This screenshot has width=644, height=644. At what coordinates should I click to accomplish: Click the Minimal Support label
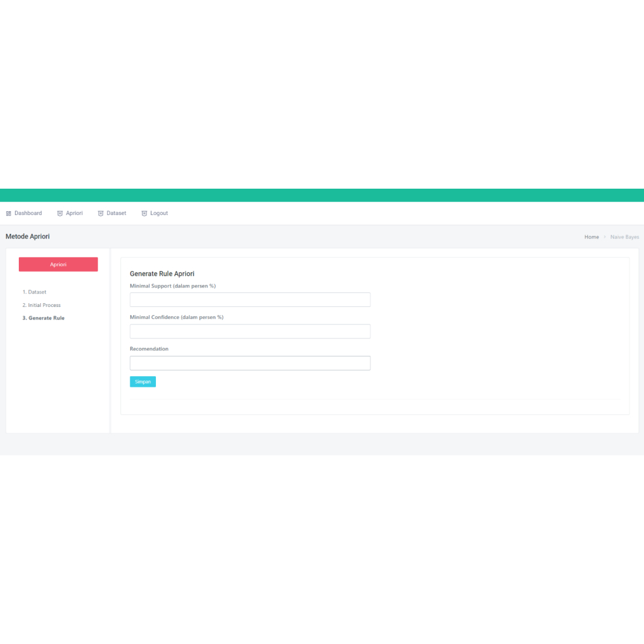click(173, 286)
